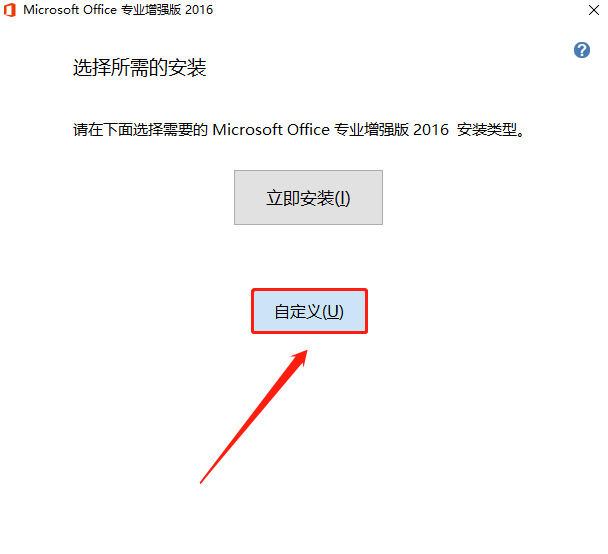Close the Office 2016 setup window
This screenshot has height=554, width=608.
[x=594, y=10]
